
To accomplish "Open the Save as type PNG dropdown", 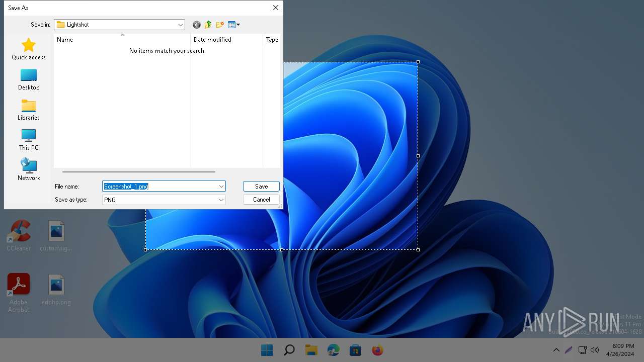I will [x=164, y=200].
